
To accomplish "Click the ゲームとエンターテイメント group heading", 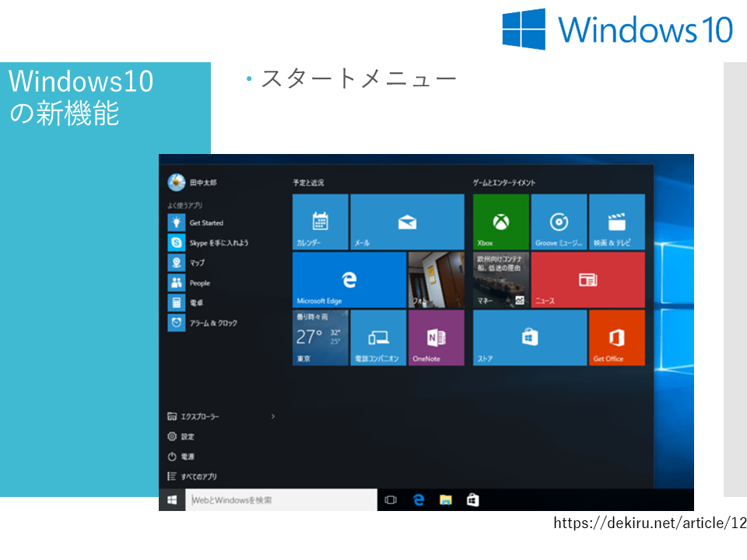I will pos(504,182).
